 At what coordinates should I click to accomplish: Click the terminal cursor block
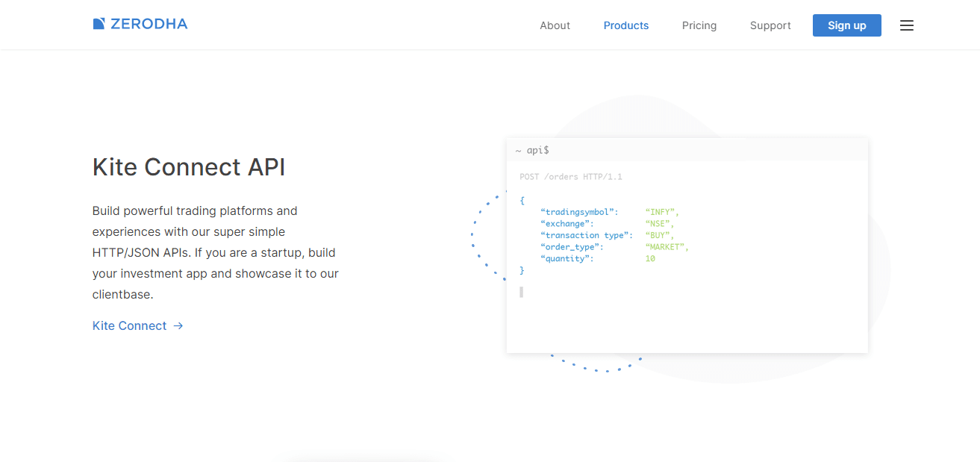(x=521, y=292)
